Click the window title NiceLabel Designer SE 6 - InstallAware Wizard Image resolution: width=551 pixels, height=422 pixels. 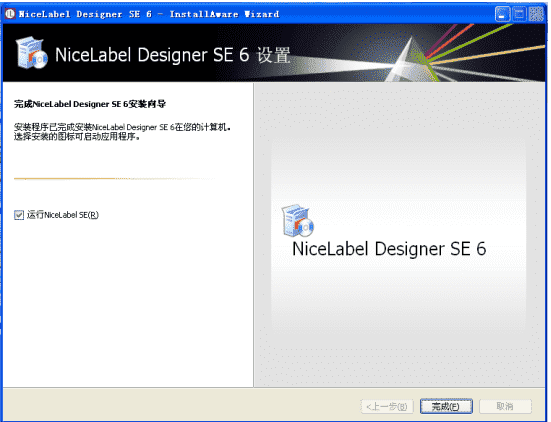coord(149,14)
